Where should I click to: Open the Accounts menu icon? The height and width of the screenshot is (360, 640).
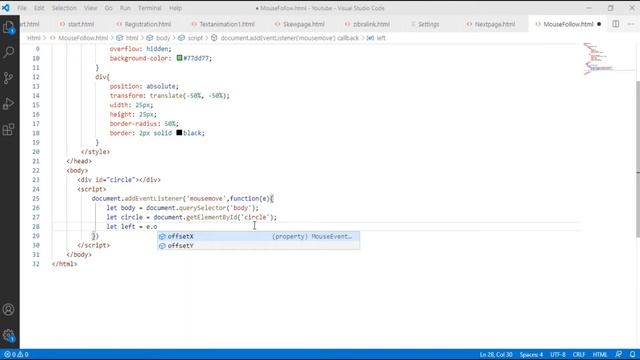click(x=9, y=309)
